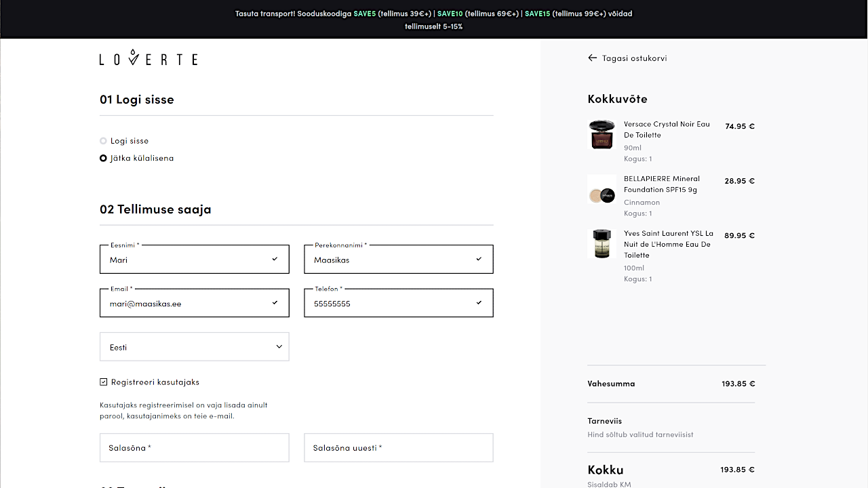Click the 90ml size text

(x=633, y=148)
